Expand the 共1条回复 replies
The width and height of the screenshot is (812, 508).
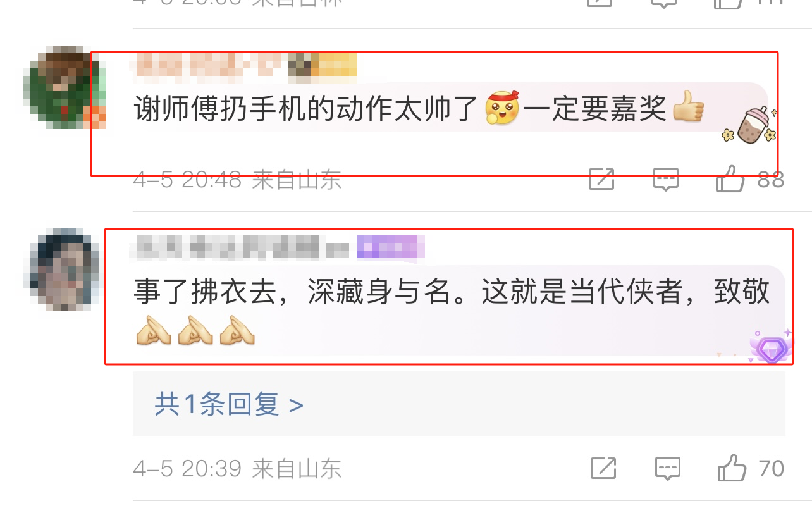point(228,404)
